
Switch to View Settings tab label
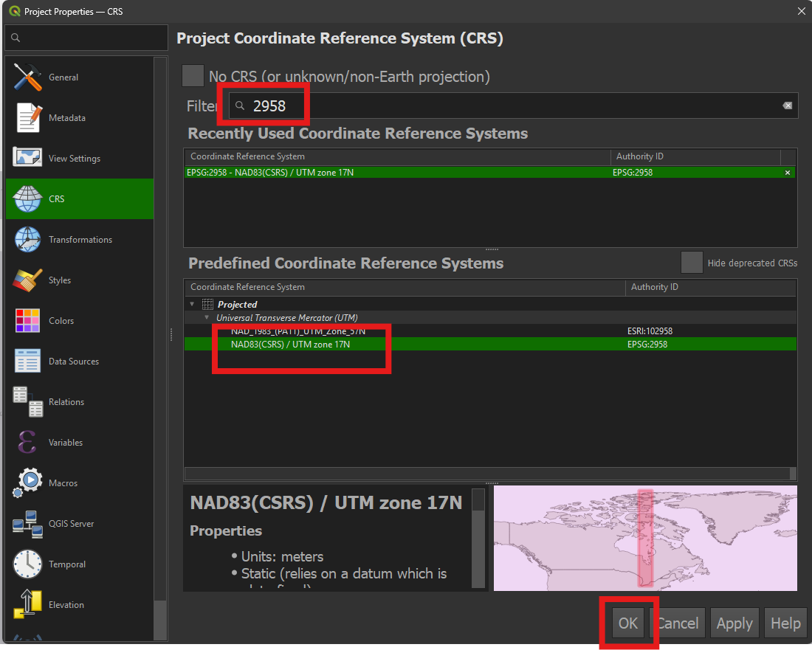[75, 159]
